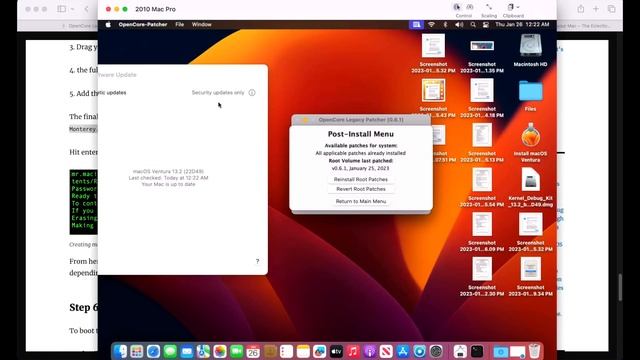Open the App Store from the dock
640x360 pixels.
click(x=403, y=351)
